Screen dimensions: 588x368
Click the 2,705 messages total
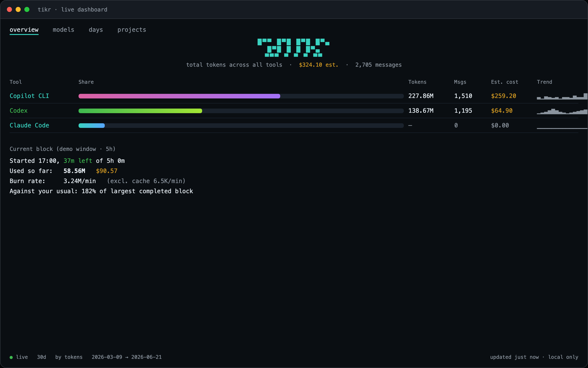[378, 65]
